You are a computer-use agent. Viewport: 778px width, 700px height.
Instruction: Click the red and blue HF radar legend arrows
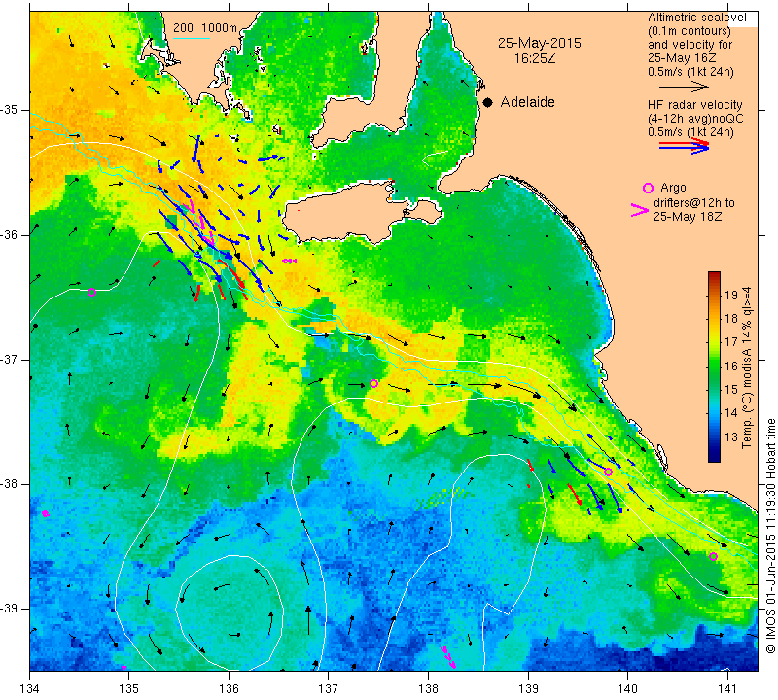pyautogui.click(x=685, y=146)
